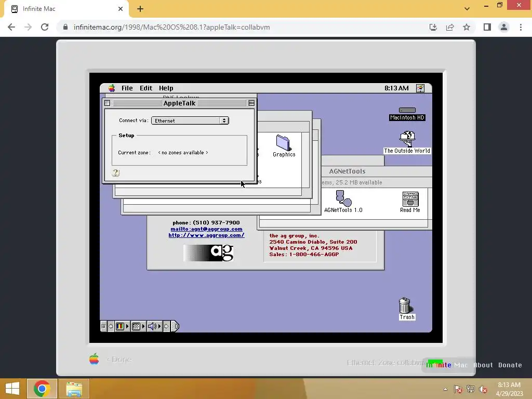Click the mailto:agnt@aggroup.com link

pyautogui.click(x=206, y=229)
